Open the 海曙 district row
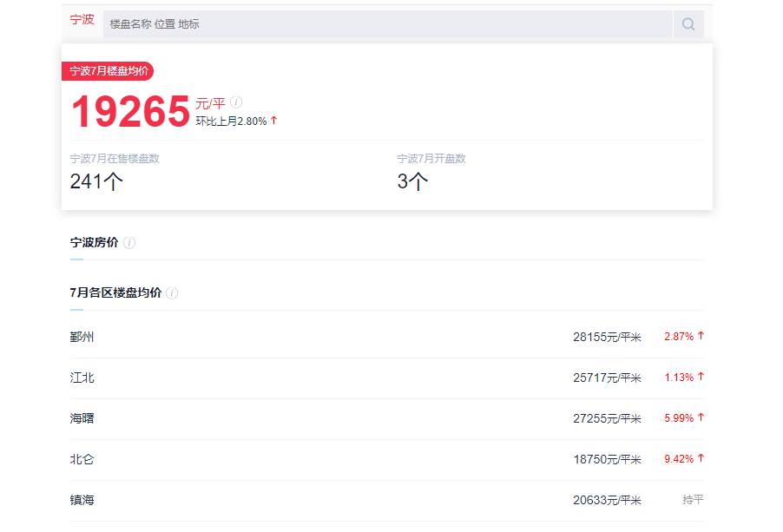783x532 pixels. 387,419
